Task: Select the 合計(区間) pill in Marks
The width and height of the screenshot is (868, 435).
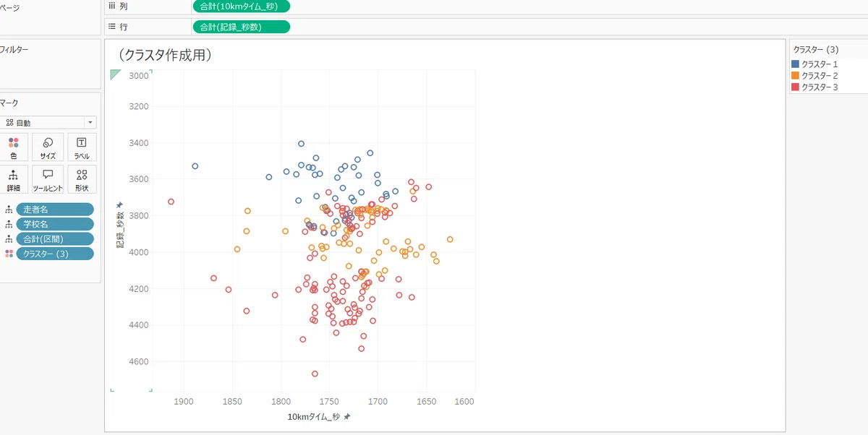Action: coord(55,238)
